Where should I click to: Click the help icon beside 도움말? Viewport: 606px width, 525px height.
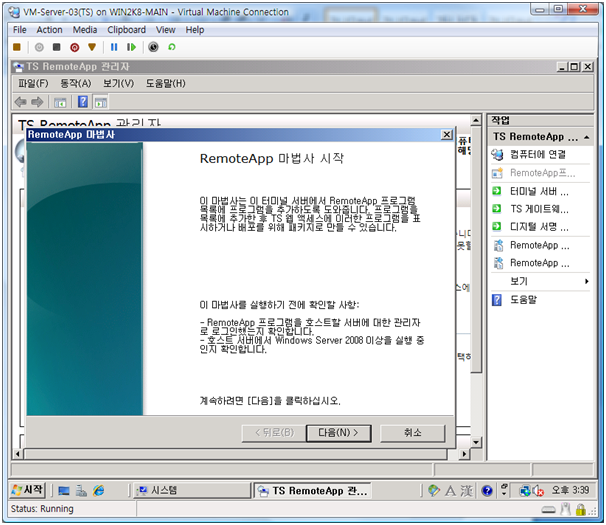point(497,300)
